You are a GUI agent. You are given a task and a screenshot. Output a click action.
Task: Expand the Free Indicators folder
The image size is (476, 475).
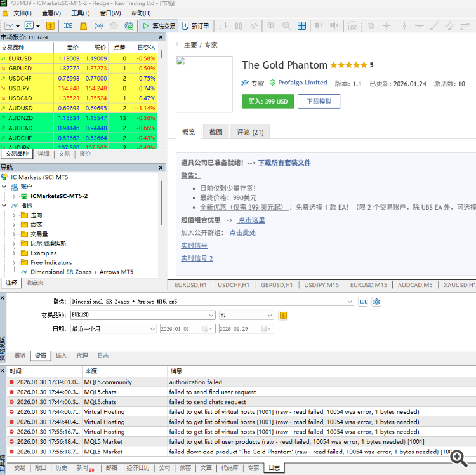pyautogui.click(x=15, y=262)
